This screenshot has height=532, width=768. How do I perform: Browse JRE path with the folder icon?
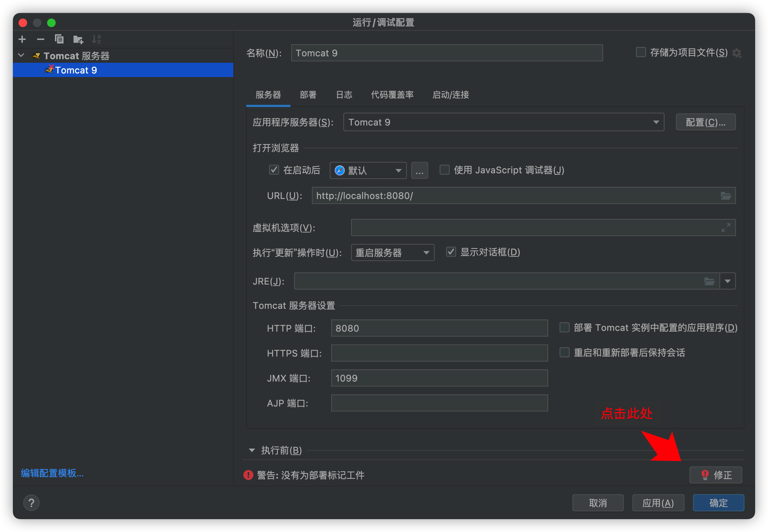pyautogui.click(x=709, y=281)
